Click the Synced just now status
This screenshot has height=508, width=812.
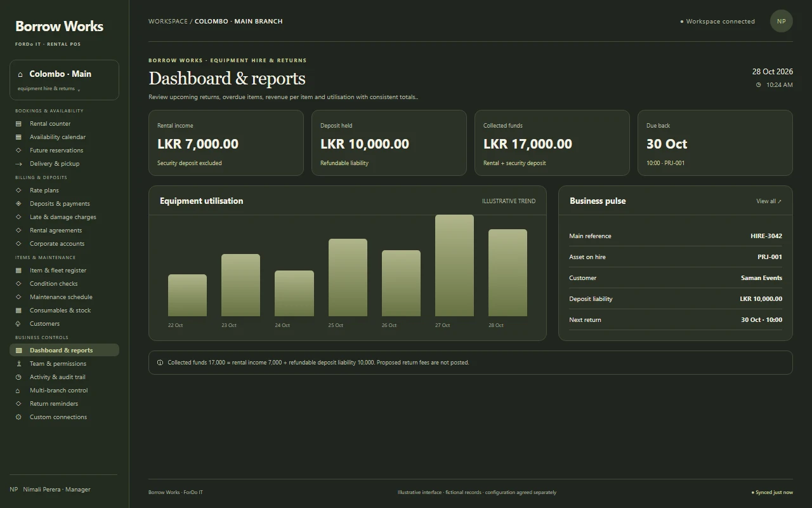click(x=772, y=493)
